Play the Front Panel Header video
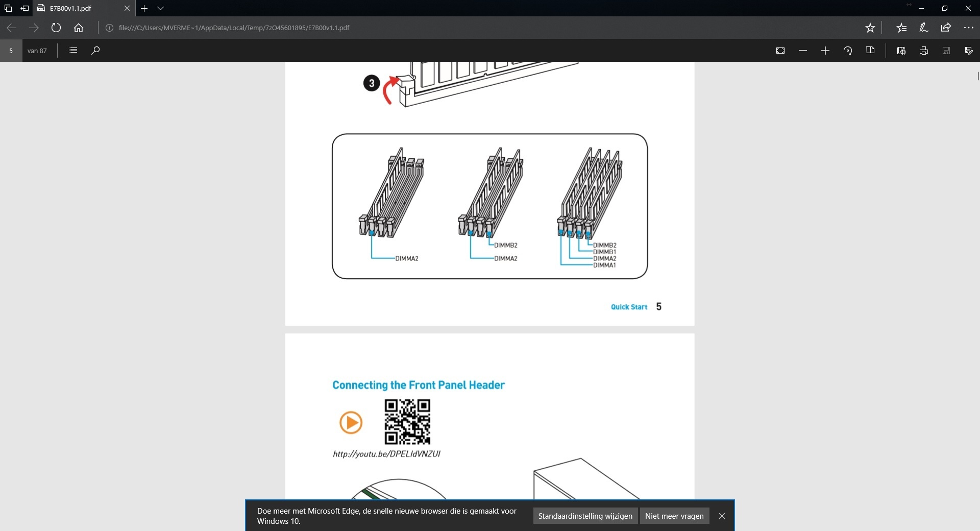The image size is (980, 531). [x=351, y=422]
